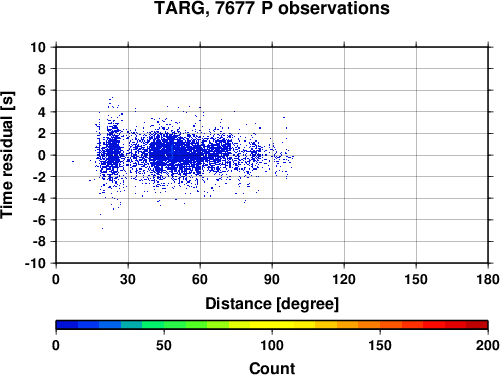Click the plot title TARG P observations
Viewport: 500px width, 375px height.
click(x=272, y=8)
